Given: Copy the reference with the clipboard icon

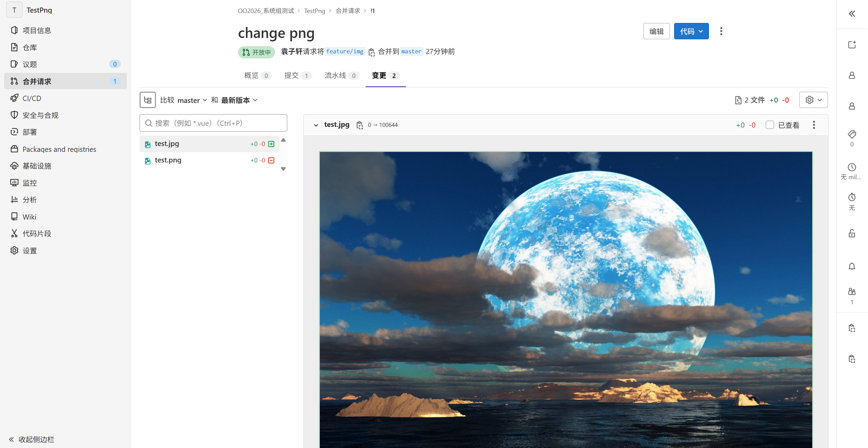Looking at the screenshot, I should pyautogui.click(x=852, y=328).
